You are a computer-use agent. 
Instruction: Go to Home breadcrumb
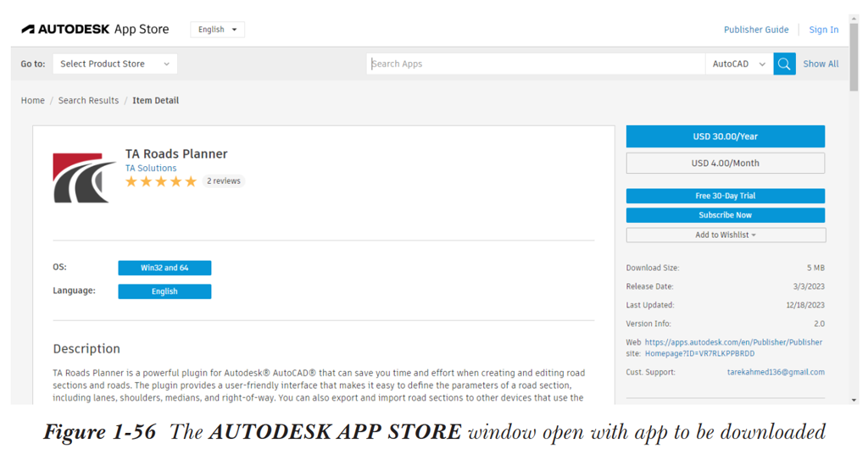click(x=33, y=101)
